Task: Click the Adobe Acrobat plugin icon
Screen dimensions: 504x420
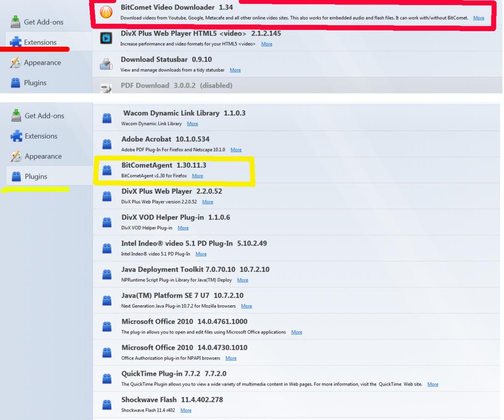Action: [107, 144]
